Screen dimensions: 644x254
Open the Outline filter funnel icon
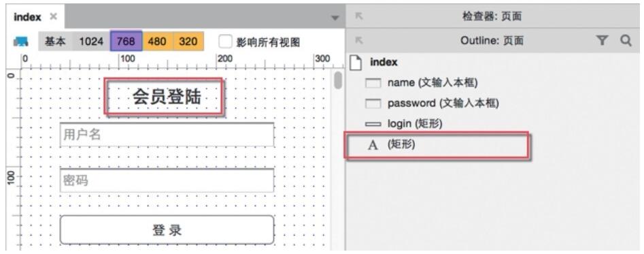pos(602,40)
